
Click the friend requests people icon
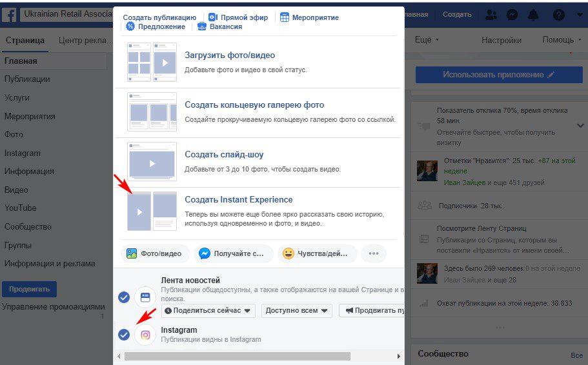pyautogui.click(x=491, y=15)
